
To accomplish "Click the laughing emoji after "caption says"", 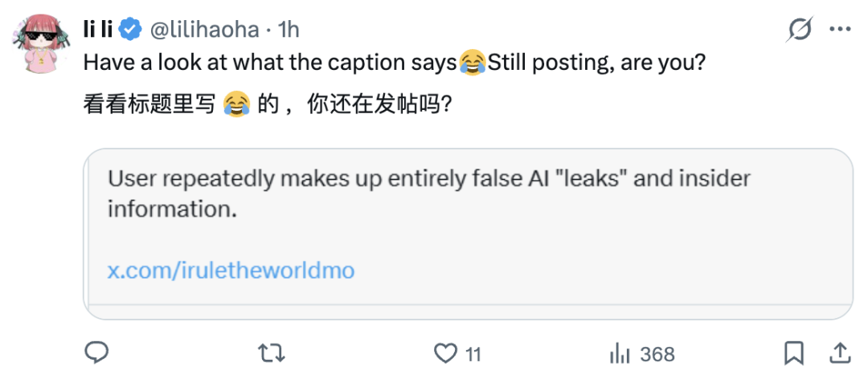I will pos(473,63).
